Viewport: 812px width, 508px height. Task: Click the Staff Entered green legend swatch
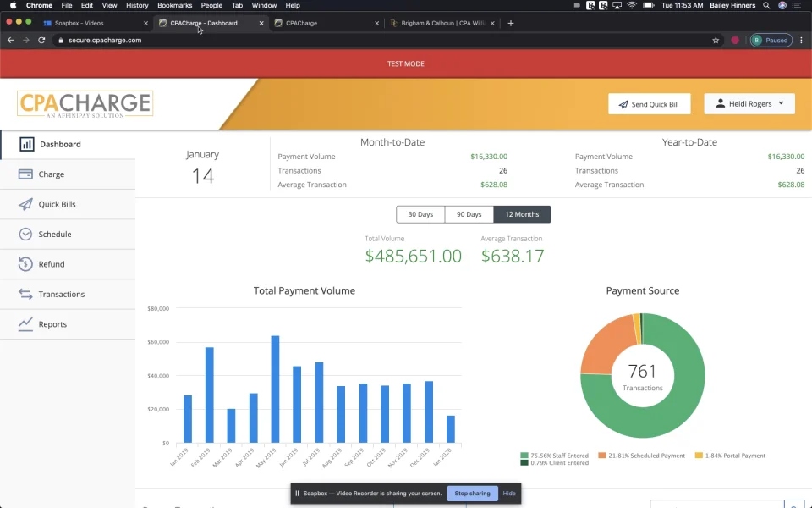[x=524, y=456]
